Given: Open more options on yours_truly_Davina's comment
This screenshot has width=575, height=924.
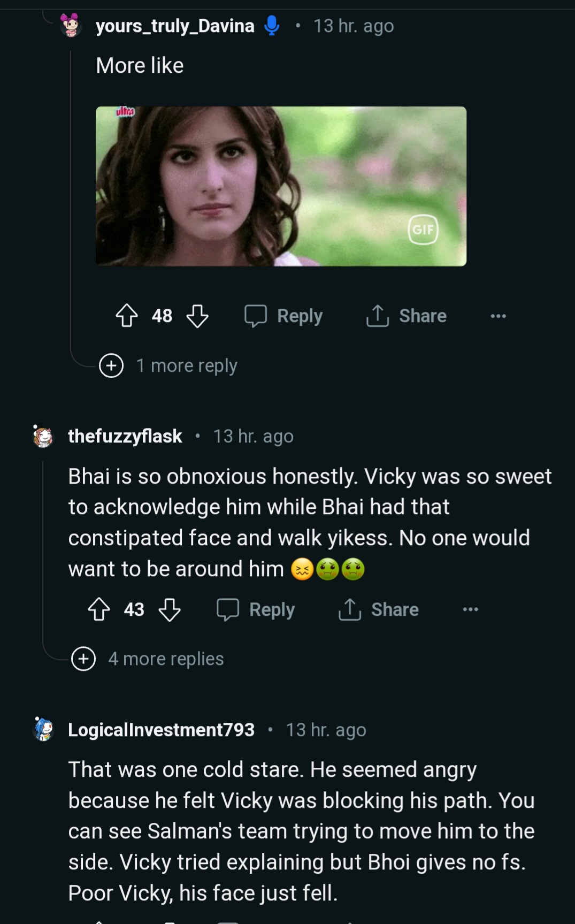Looking at the screenshot, I should [x=498, y=316].
